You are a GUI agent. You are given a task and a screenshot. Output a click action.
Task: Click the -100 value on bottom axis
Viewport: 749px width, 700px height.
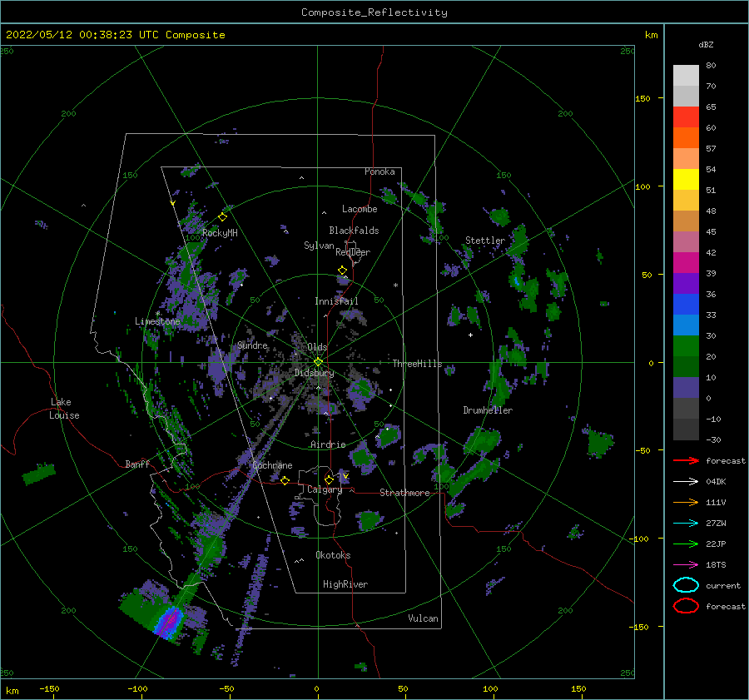(x=137, y=688)
